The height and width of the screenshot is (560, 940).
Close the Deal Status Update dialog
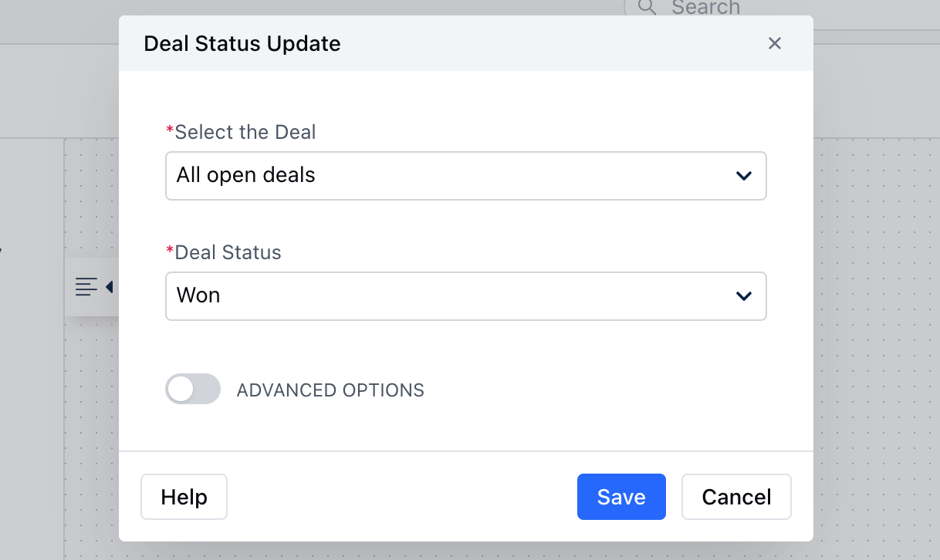pos(775,43)
